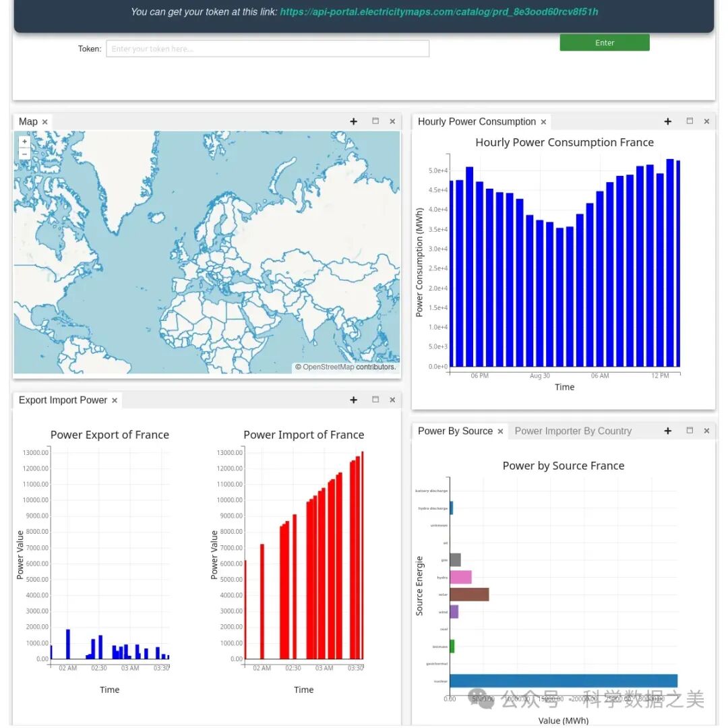Add tab in Power By Source panel
This screenshot has height=728, width=728.
[x=667, y=431]
